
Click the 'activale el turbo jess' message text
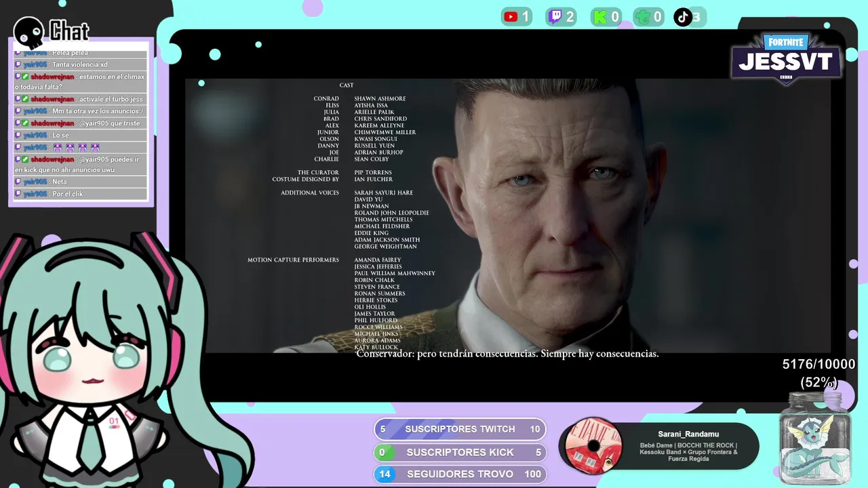pyautogui.click(x=111, y=99)
